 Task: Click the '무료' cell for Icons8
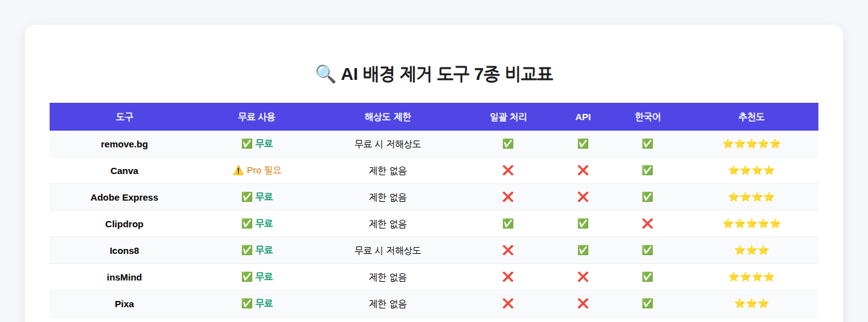pos(257,250)
